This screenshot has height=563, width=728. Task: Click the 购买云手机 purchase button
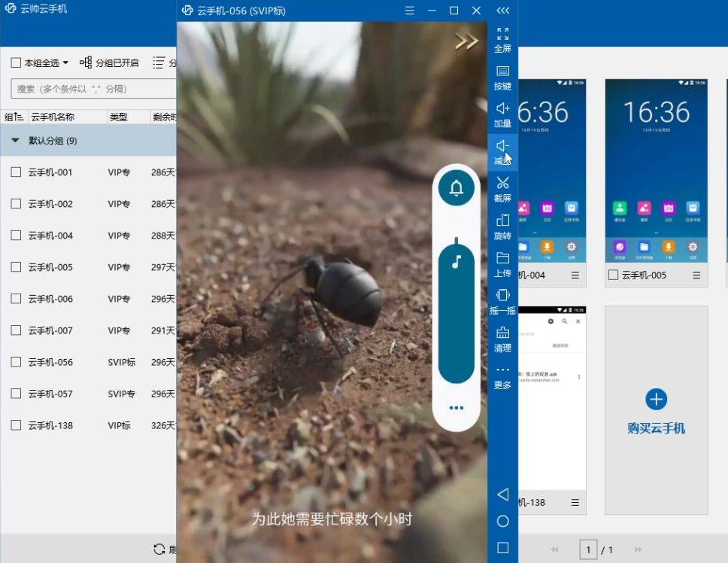pyautogui.click(x=656, y=410)
